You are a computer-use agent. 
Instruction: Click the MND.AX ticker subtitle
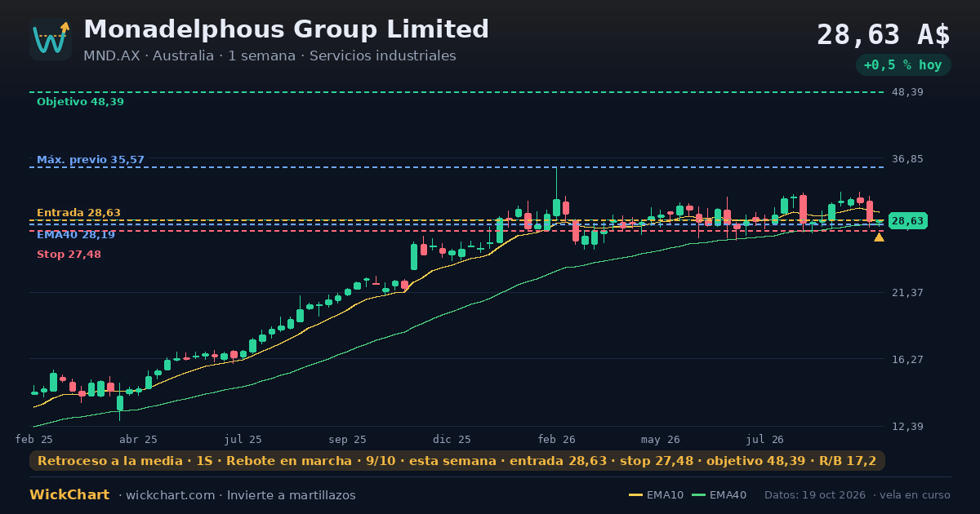269,56
